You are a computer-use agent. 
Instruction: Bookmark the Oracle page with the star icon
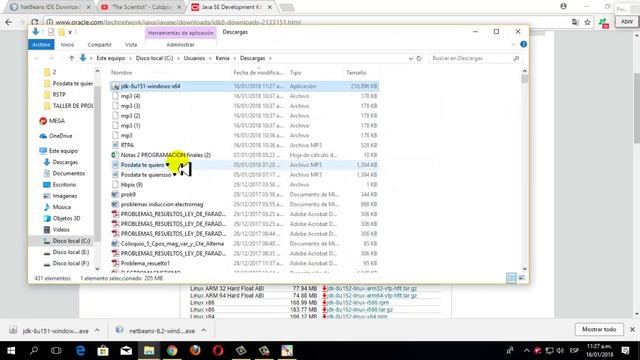point(587,22)
